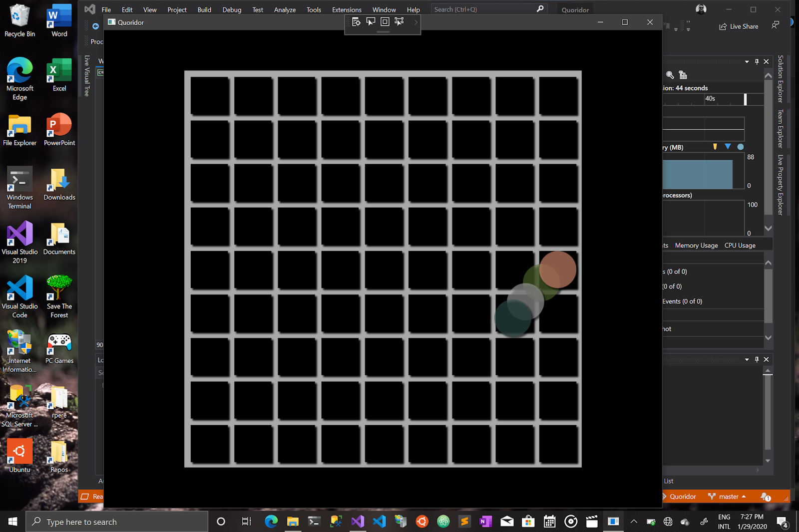Open the events chart icon in Diagnostic Tools

683,75
